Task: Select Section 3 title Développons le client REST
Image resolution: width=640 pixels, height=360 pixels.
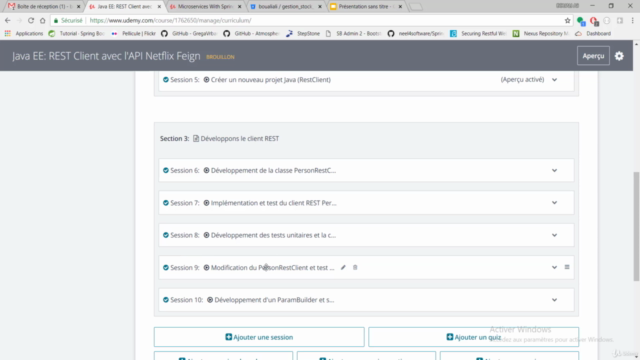Action: [240, 138]
